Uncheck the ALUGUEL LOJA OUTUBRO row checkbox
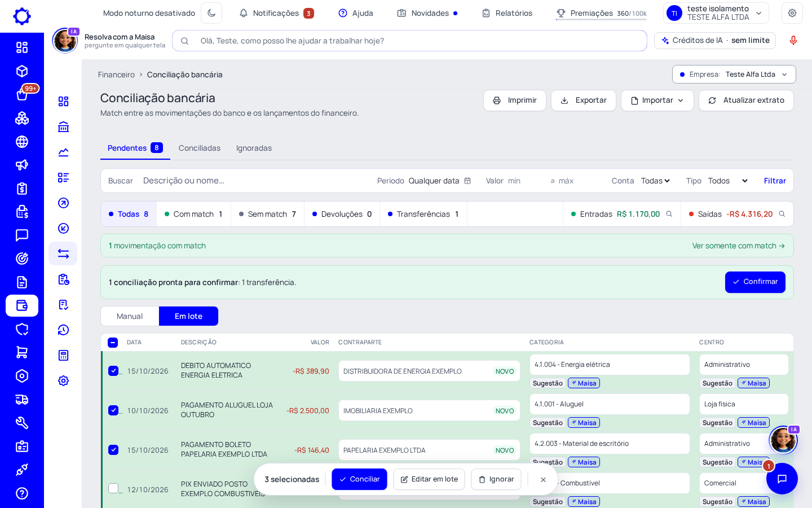The height and width of the screenshot is (508, 812). [113, 410]
